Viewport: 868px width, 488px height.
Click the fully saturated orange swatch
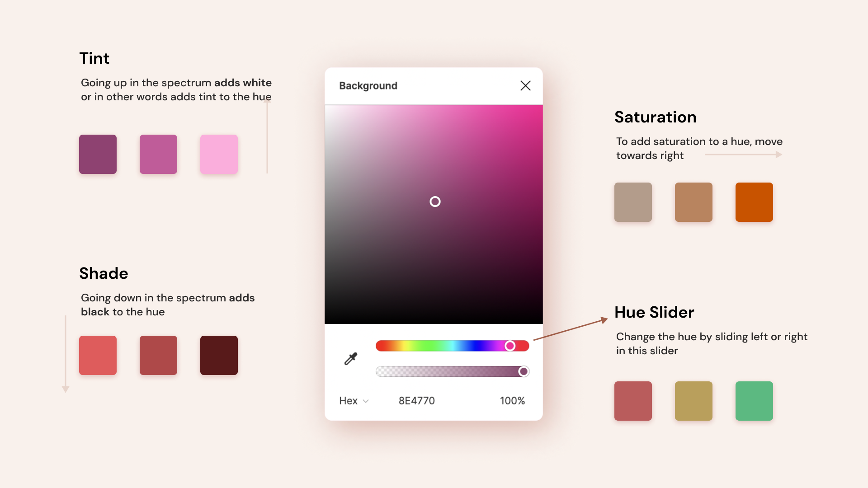754,202
